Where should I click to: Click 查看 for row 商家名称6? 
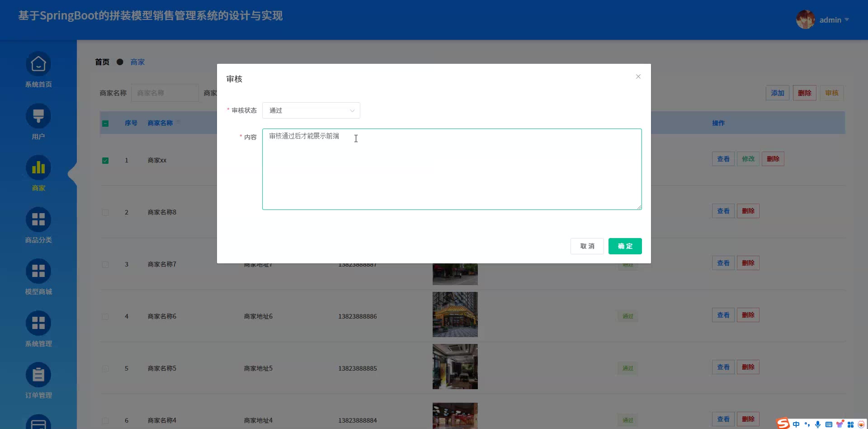click(723, 315)
